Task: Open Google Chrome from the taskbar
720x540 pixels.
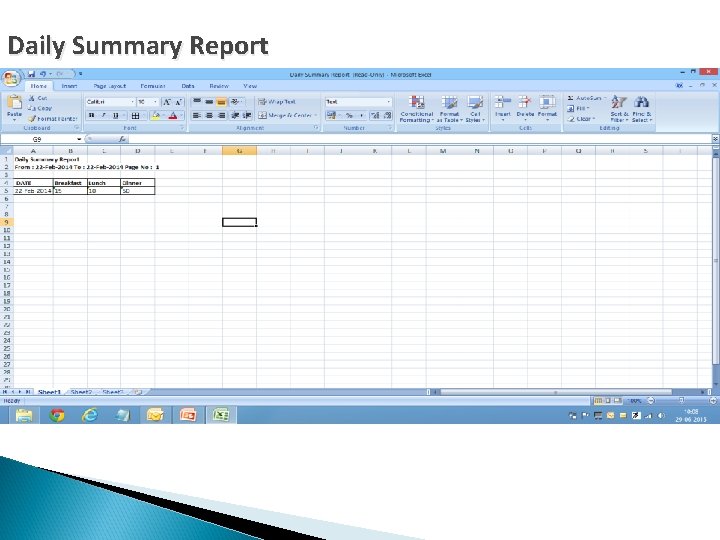Action: coord(57,415)
